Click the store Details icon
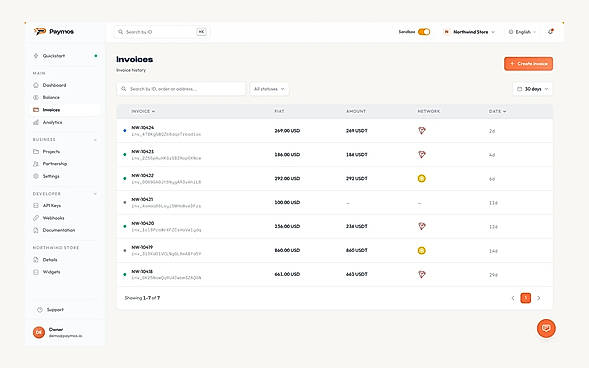Screen dimensions: 589x368 point(36,259)
